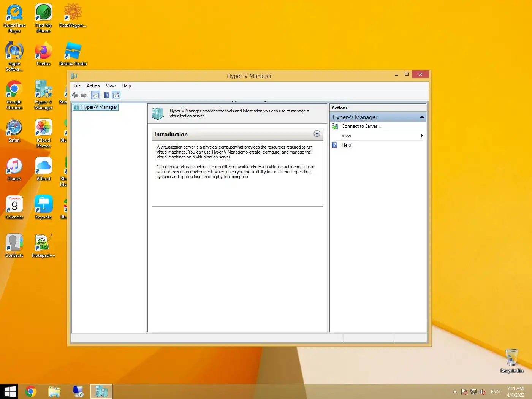Image resolution: width=532 pixels, height=399 pixels.
Task: Click the Actions pane header
Action: coord(378,108)
